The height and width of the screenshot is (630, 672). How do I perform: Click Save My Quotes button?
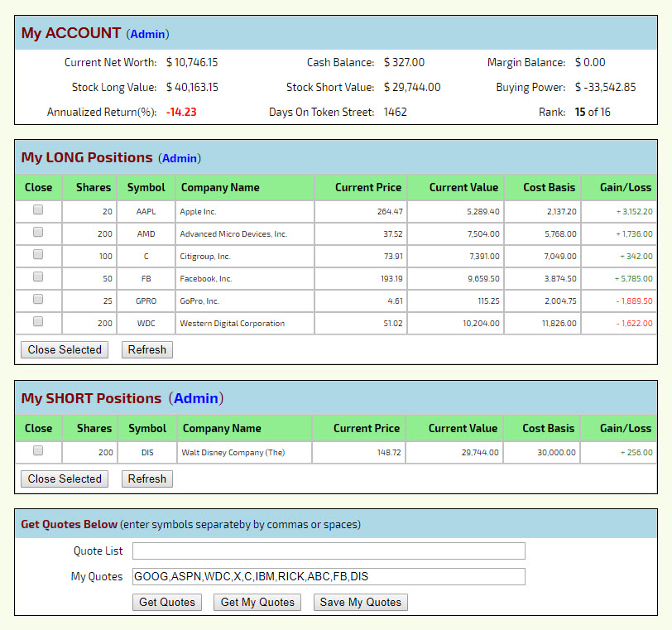(x=360, y=603)
